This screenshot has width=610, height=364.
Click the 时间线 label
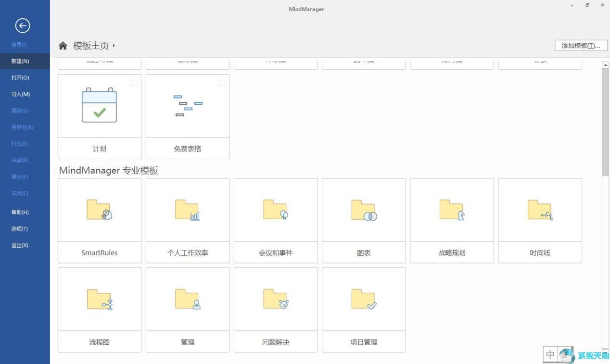click(x=540, y=252)
